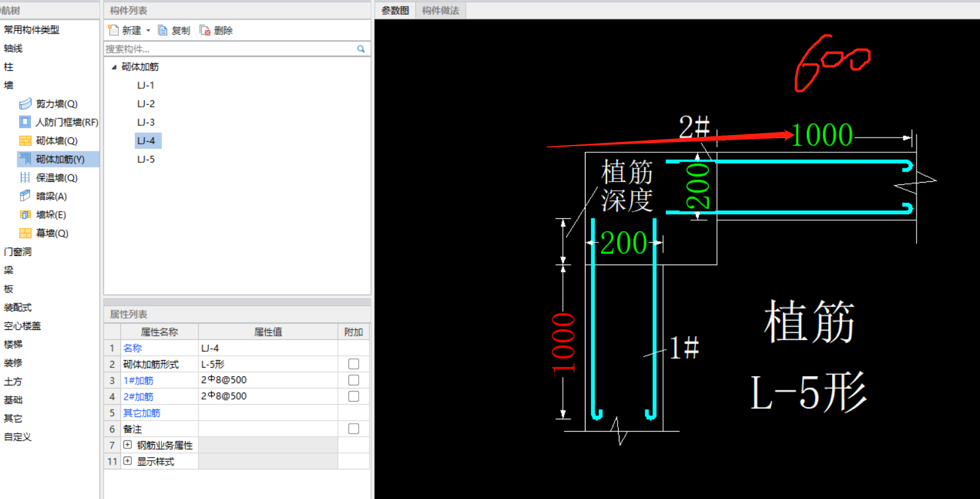Click the 属性名称 column header
Image resolution: width=980 pixels, height=499 pixels.
coord(159,332)
